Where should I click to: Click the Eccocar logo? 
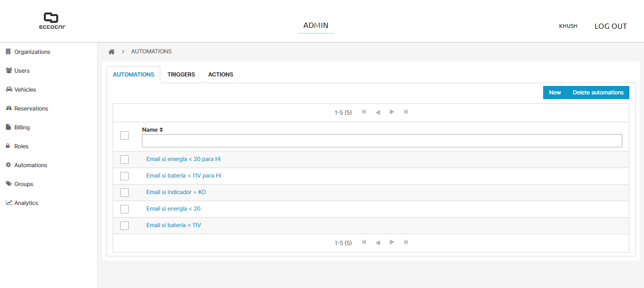tap(52, 21)
